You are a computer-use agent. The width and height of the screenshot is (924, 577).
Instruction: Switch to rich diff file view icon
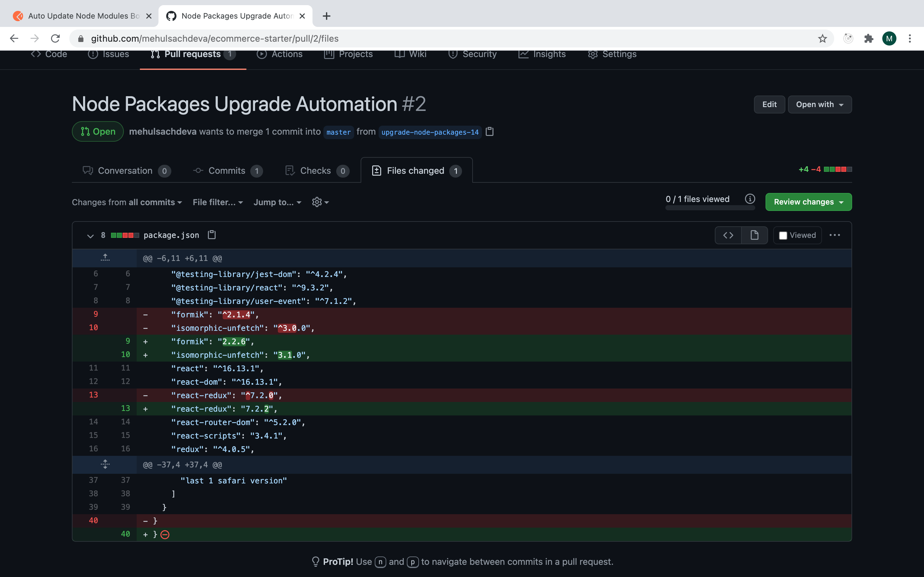pyautogui.click(x=754, y=235)
